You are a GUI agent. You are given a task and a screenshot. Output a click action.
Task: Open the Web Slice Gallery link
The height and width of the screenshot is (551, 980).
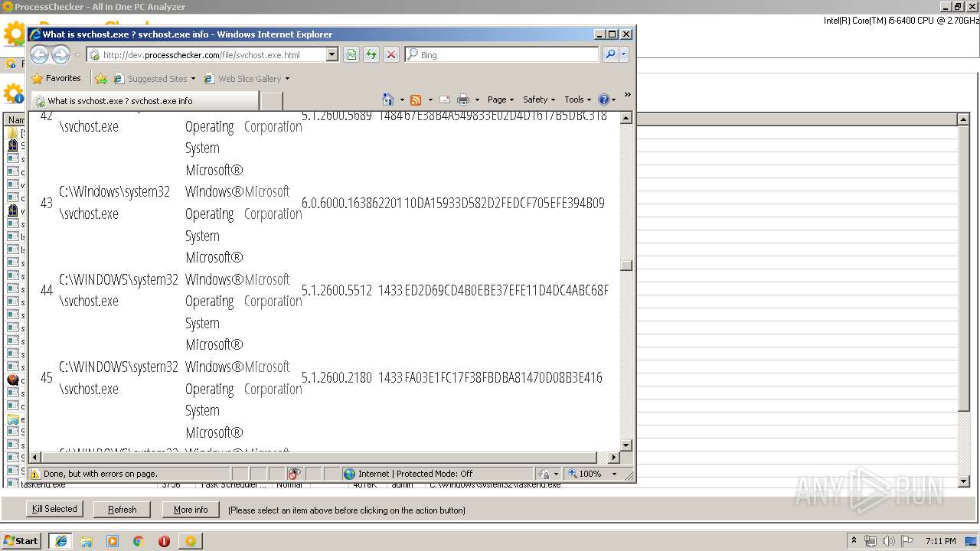coord(247,78)
